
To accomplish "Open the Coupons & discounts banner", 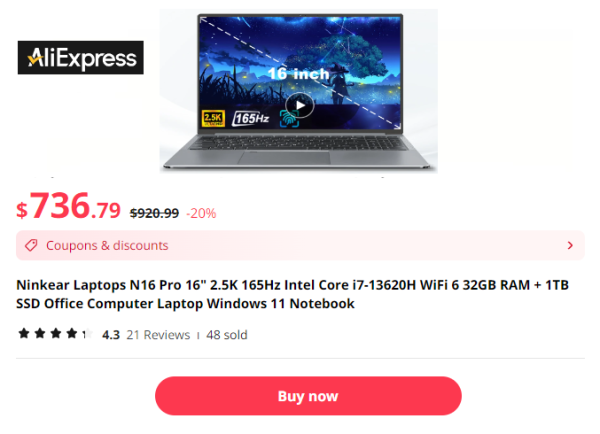I will pyautogui.click(x=300, y=245).
